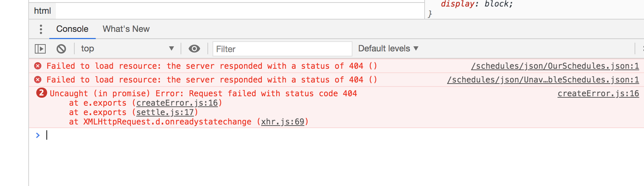
Task: Open xhr.js:69 stack trace link
Action: 282,122
